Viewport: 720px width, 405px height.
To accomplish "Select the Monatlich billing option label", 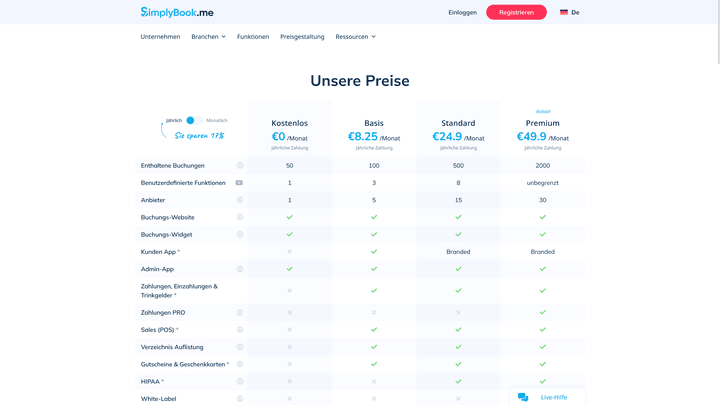I will coord(217,120).
